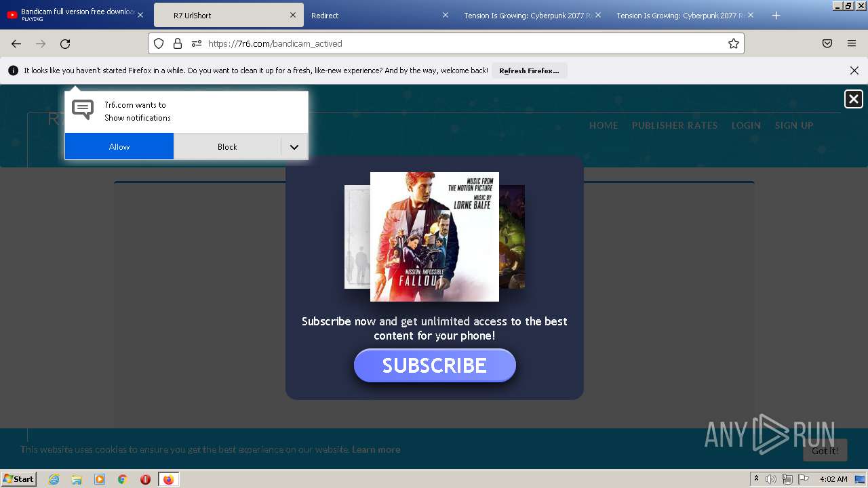Click the white album cover behind Fallout

point(357,237)
